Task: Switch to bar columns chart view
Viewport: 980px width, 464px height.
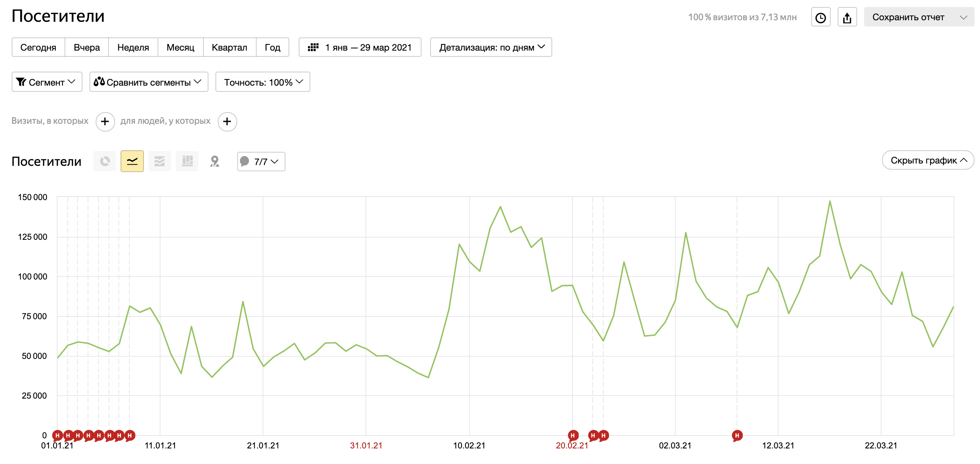Action: (x=187, y=161)
